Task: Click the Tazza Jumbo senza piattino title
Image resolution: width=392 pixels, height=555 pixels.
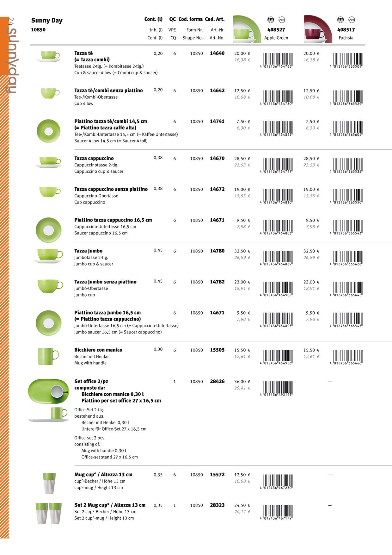Action: (x=105, y=282)
